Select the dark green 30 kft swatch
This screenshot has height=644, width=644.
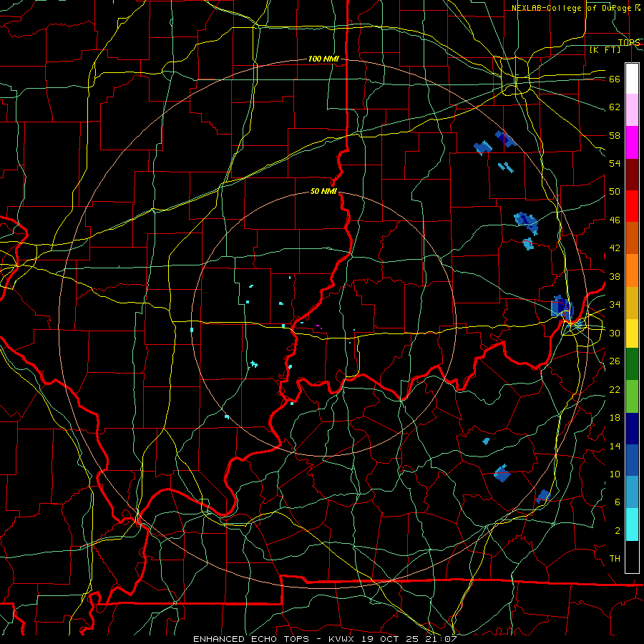coord(632,364)
